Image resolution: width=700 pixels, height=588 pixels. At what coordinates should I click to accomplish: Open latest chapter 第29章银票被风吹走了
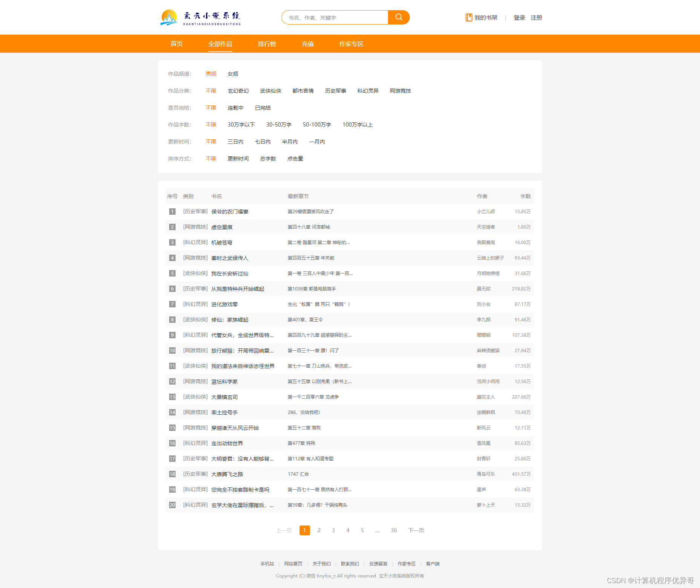311,212
